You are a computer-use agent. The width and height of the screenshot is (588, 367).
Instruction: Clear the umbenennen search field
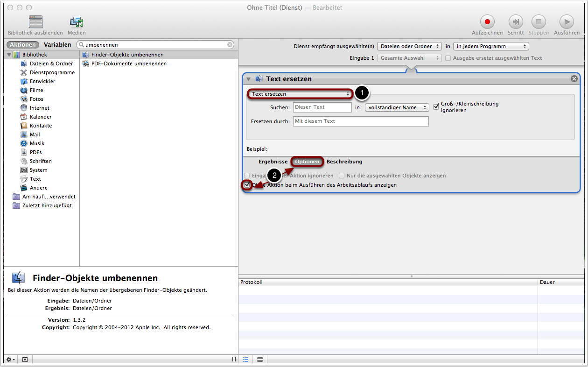230,45
